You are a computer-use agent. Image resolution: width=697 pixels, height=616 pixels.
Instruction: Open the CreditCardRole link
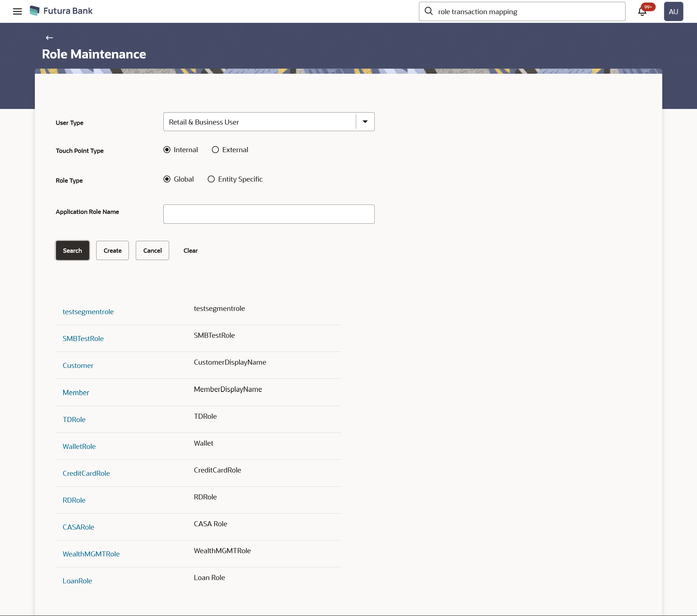tap(86, 474)
